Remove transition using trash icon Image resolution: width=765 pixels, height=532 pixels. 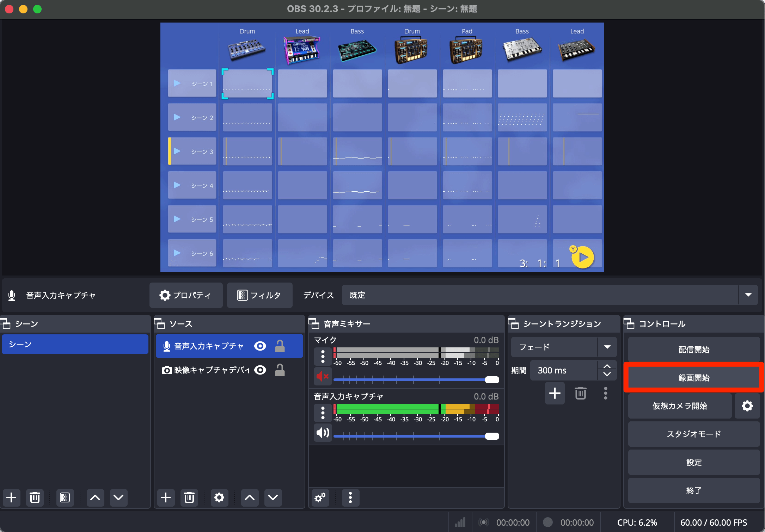[x=580, y=393]
